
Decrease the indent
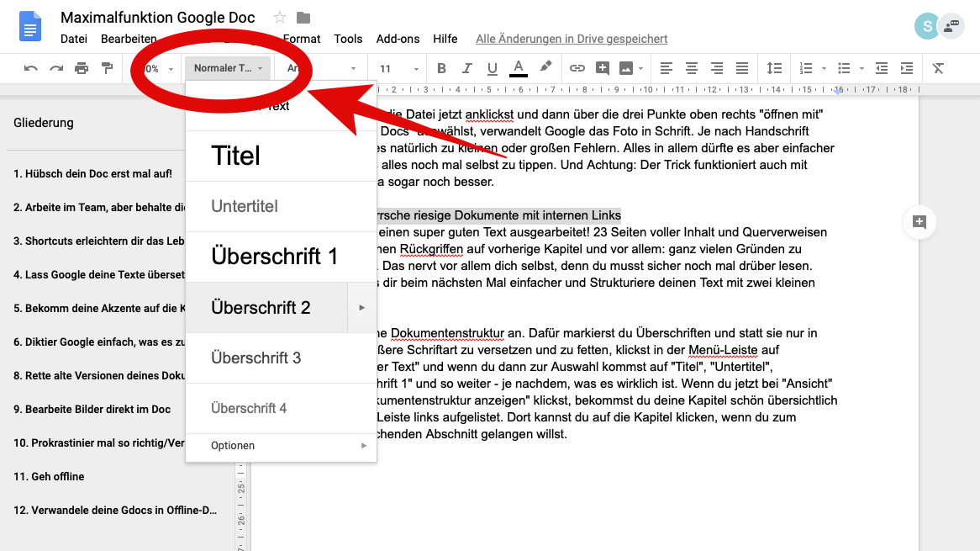[882, 68]
